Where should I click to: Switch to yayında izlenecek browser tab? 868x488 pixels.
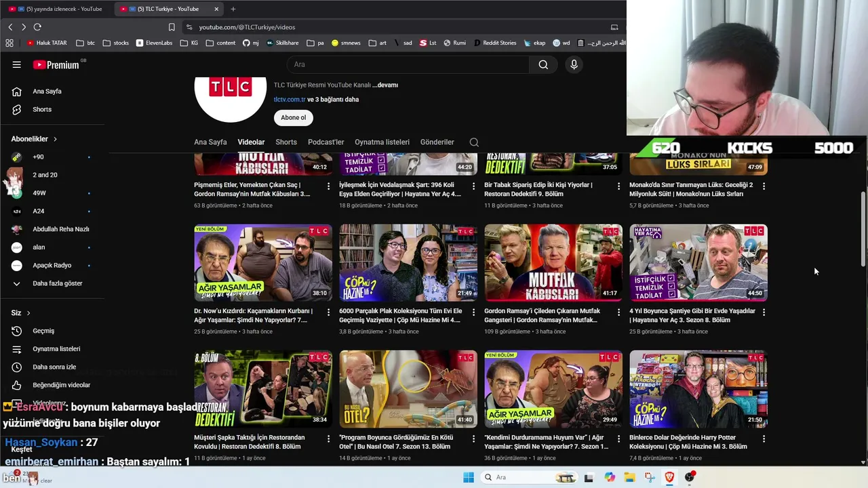coord(57,9)
